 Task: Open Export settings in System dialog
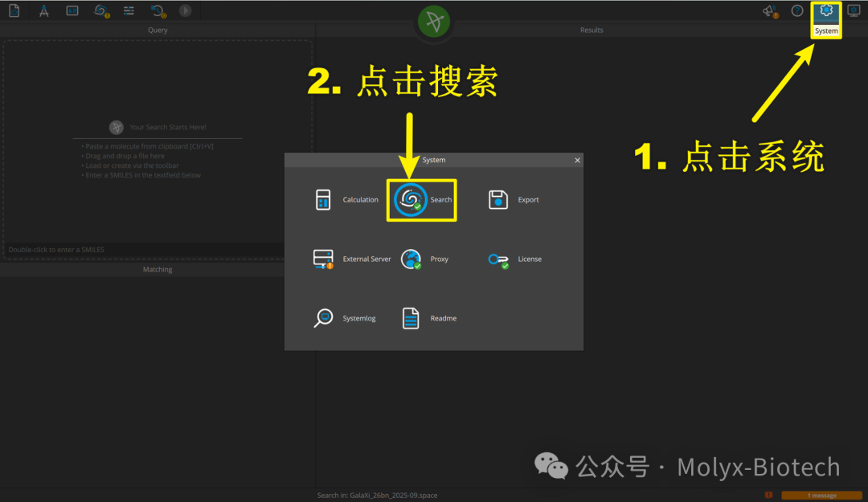(514, 200)
